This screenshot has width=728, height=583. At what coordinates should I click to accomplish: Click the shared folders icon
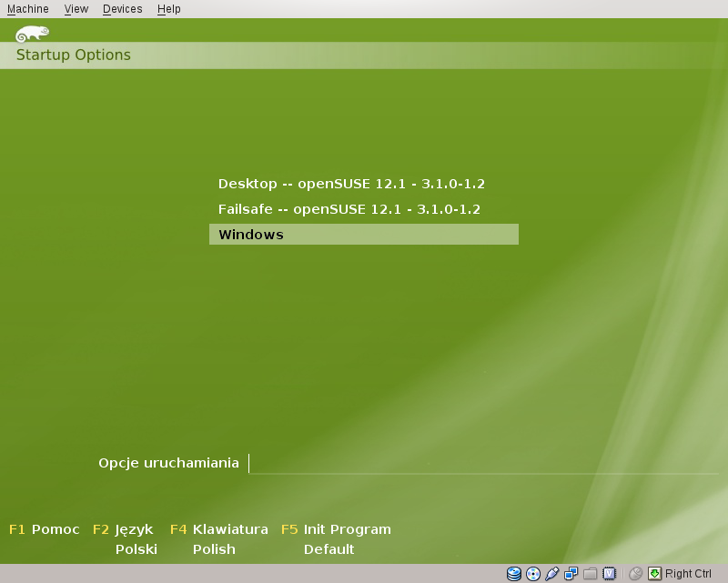click(591, 574)
